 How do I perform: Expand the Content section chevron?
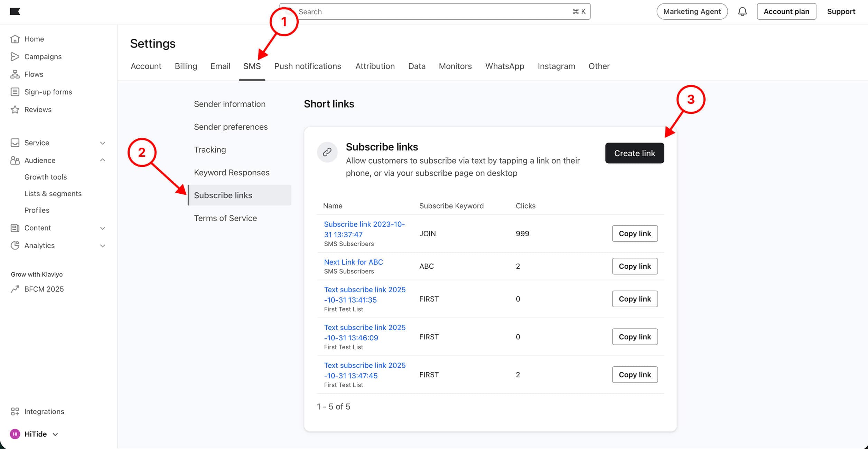click(x=102, y=228)
